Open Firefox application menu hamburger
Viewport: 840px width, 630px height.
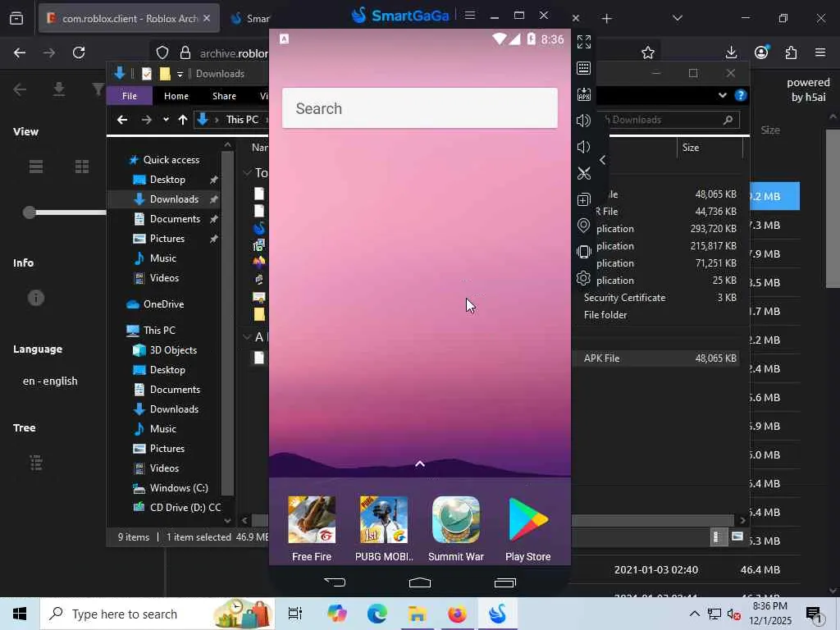point(820,52)
